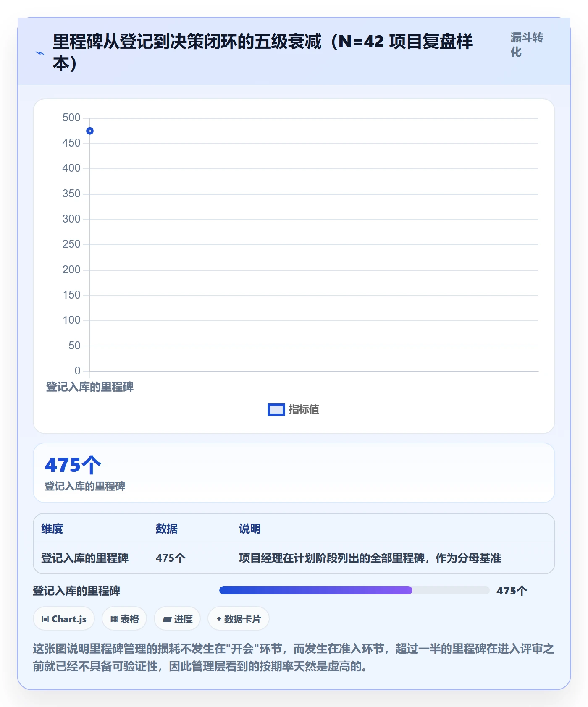This screenshot has height=707, width=588.
Task: Click the description cell starting 项目经理在计划阶段
Action: [x=370, y=558]
